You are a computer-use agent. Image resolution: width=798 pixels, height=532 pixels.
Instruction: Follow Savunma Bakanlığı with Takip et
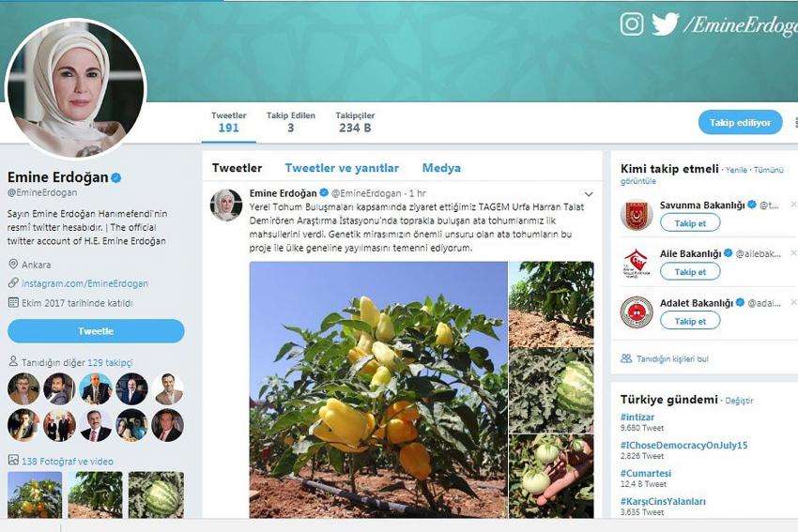pos(690,222)
